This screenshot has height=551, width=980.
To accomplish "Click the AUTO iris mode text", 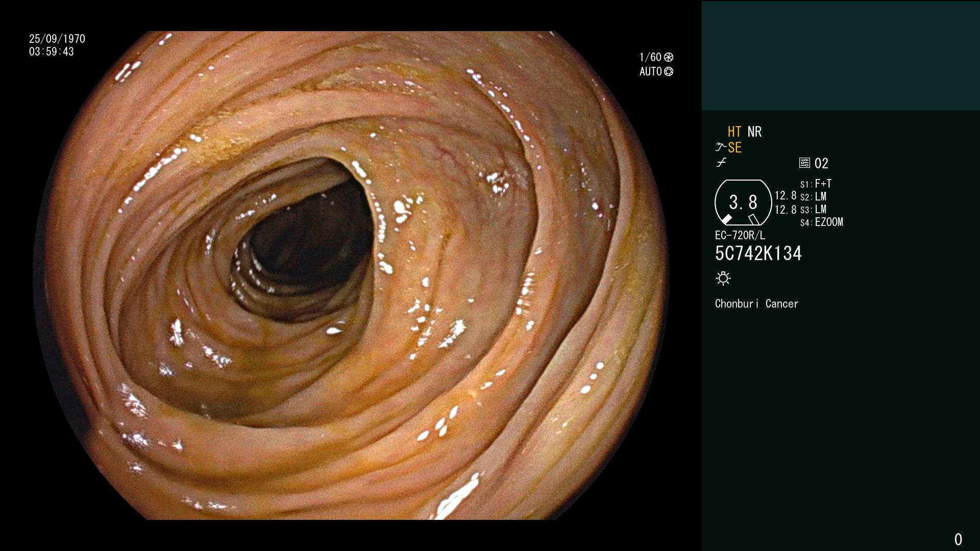I will point(651,71).
